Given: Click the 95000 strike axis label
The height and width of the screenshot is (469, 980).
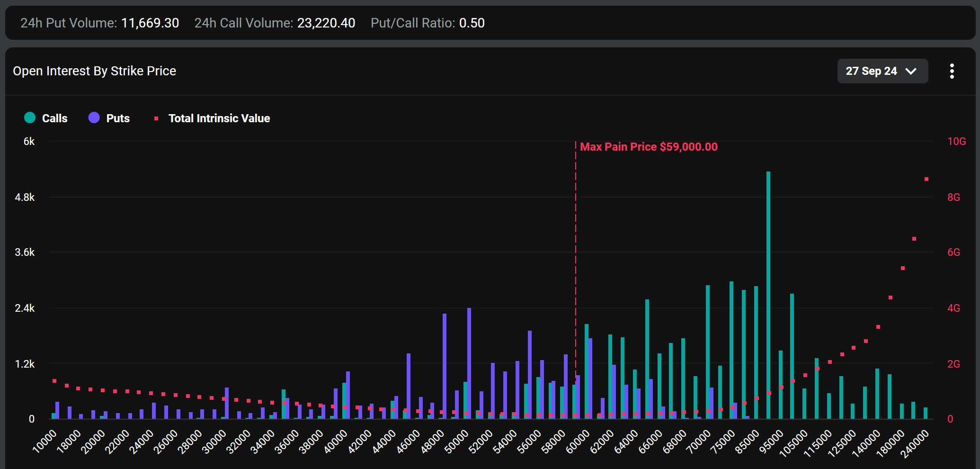Looking at the screenshot, I should click(771, 442).
